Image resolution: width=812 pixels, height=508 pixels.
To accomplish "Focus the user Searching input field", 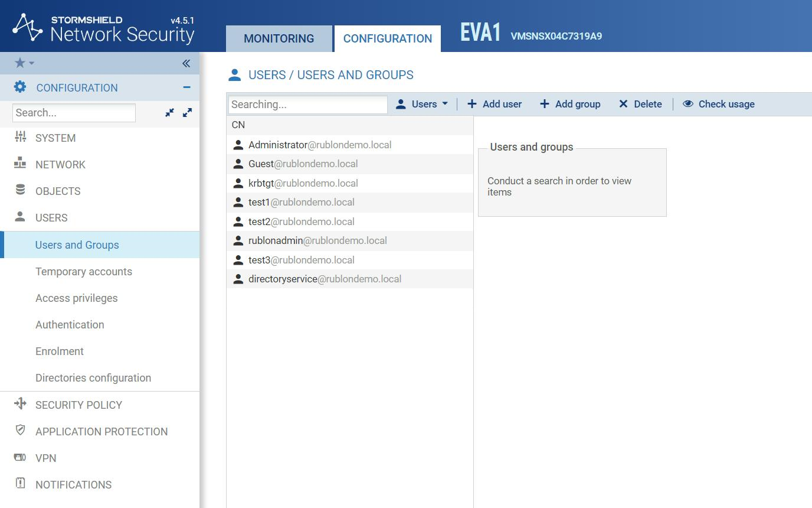I will (x=307, y=105).
